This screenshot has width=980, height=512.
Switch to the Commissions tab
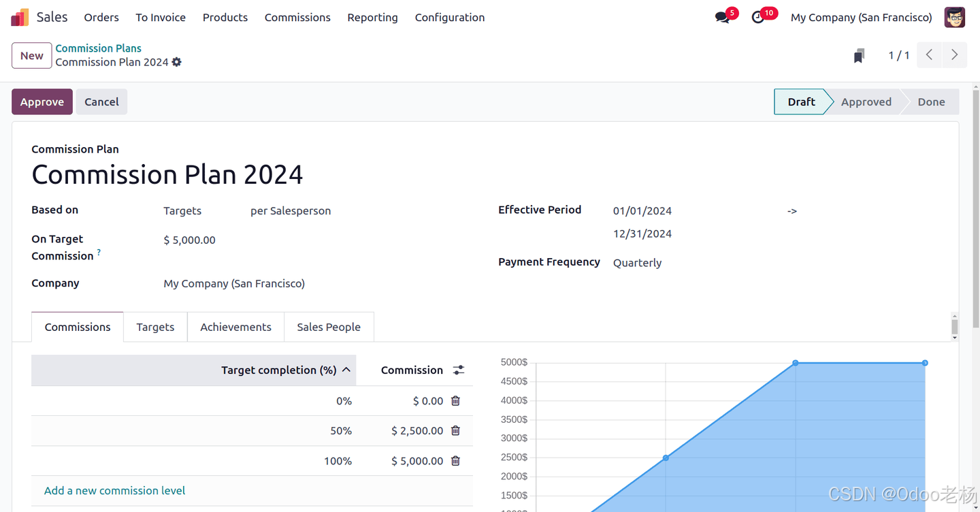78,327
